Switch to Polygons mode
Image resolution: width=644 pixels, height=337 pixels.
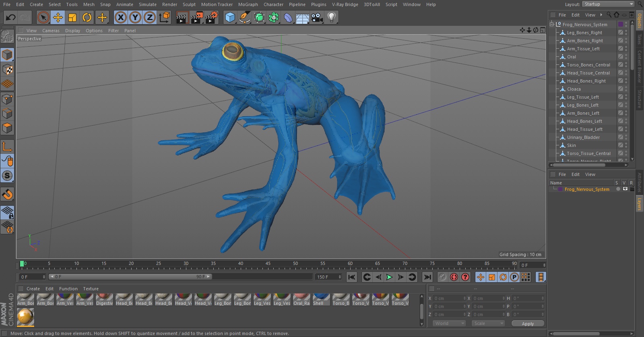(7, 128)
